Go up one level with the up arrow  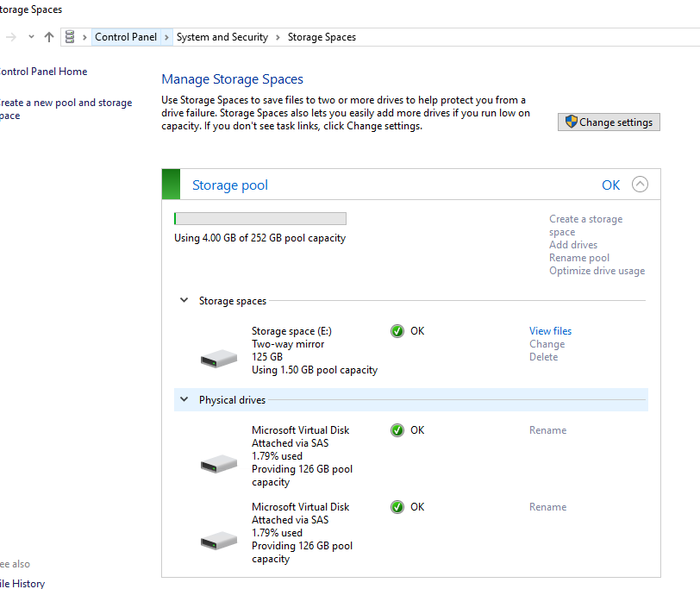click(49, 37)
